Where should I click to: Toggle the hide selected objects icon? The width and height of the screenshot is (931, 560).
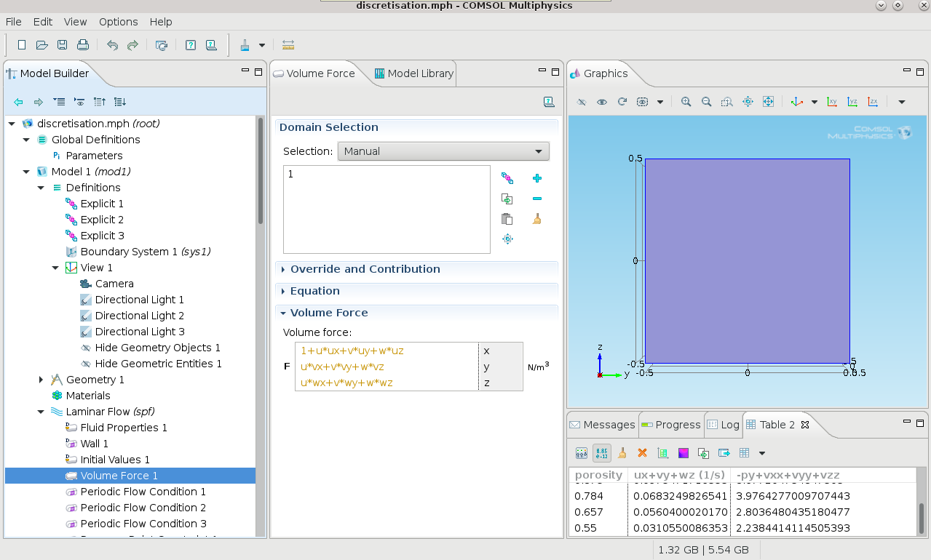[581, 102]
